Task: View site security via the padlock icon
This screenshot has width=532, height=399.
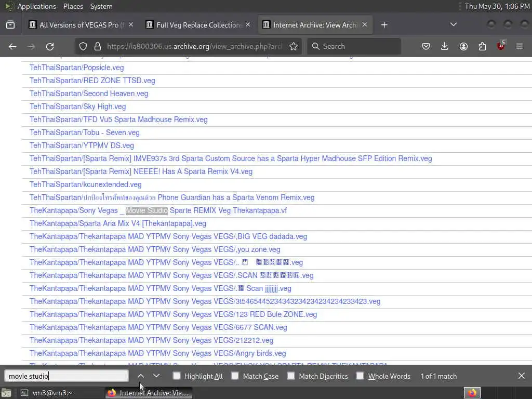Action: tap(97, 46)
